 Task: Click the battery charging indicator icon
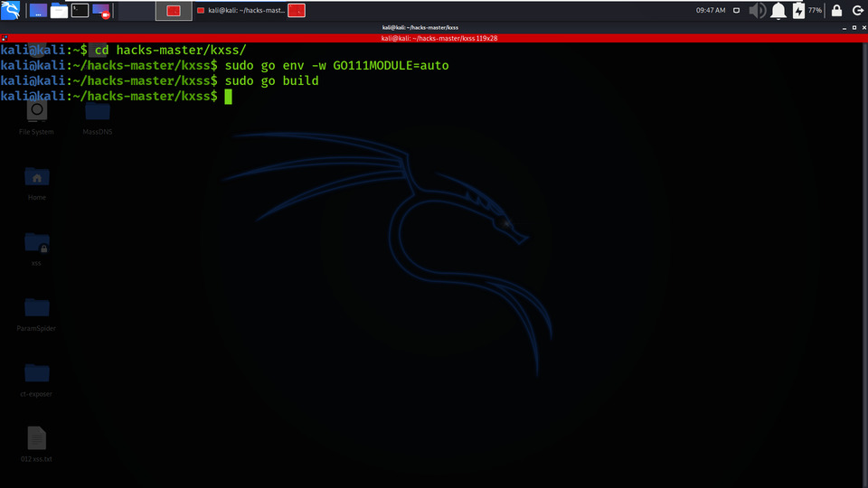pyautogui.click(x=798, y=11)
